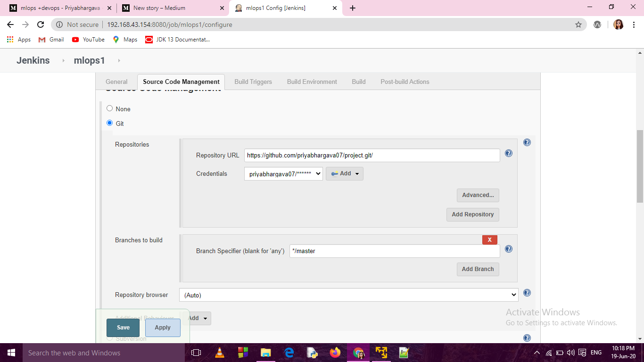Open the notes editor icon in the taskbar
The height and width of the screenshot is (362, 644).
click(404, 353)
